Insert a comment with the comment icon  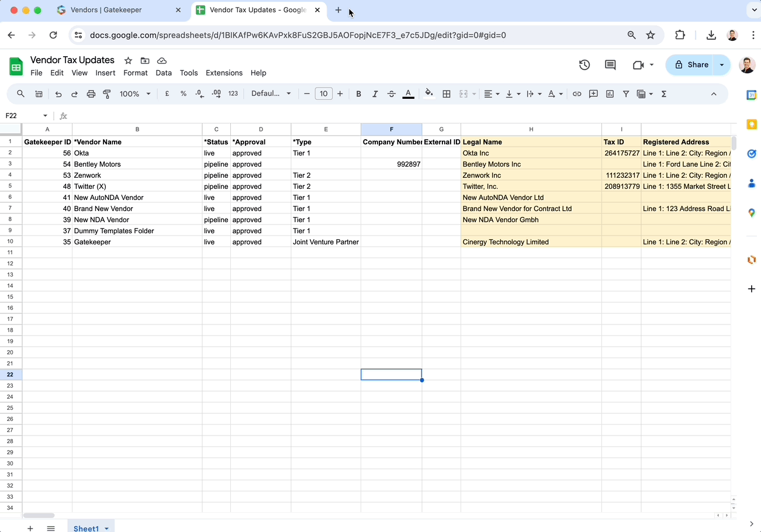(593, 94)
